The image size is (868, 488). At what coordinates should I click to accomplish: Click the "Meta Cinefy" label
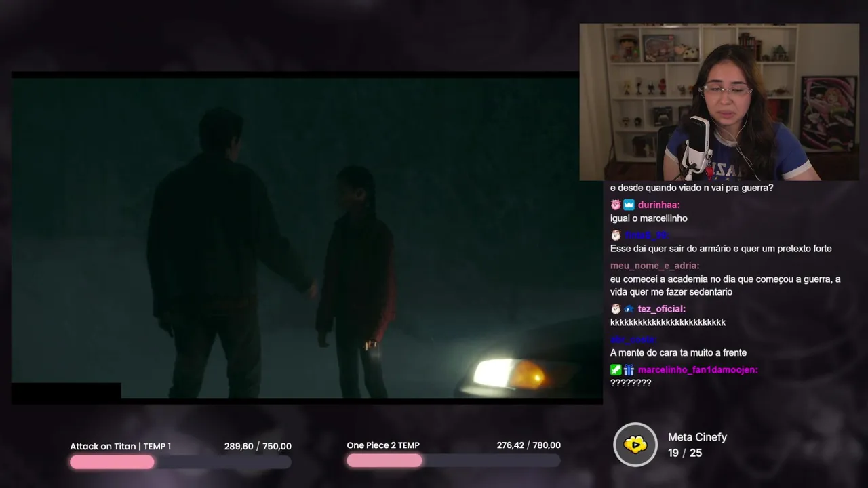pyautogui.click(x=697, y=437)
